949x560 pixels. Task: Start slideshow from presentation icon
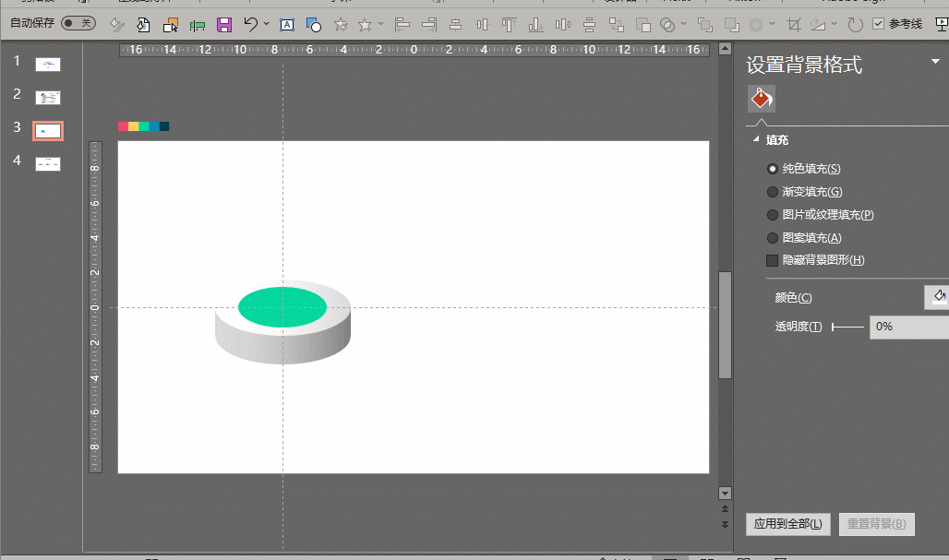[942, 25]
